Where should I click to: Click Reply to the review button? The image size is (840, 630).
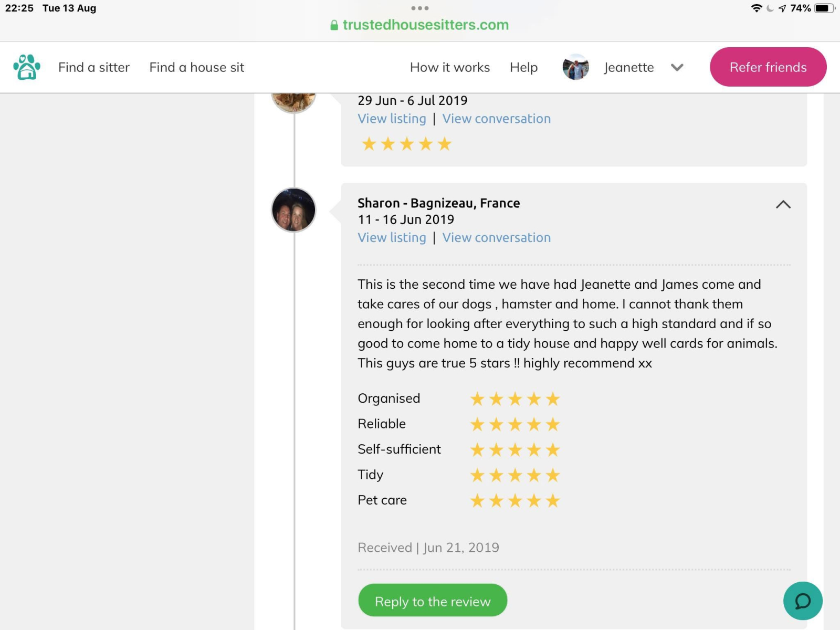point(433,601)
